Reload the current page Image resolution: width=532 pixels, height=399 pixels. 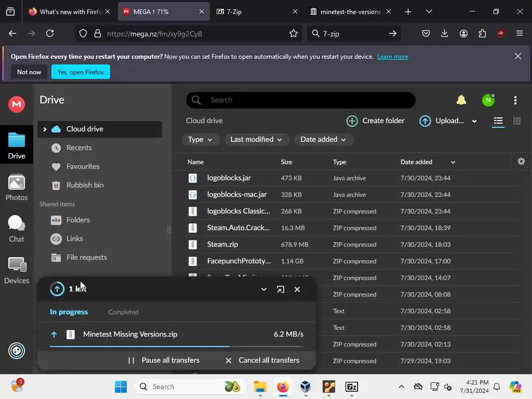50,33
